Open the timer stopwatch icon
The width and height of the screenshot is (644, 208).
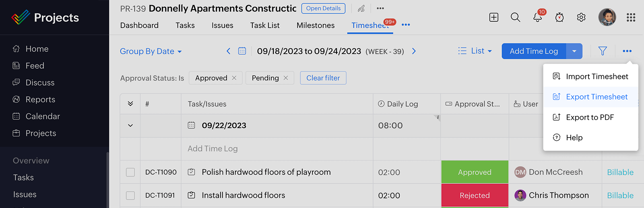click(559, 17)
